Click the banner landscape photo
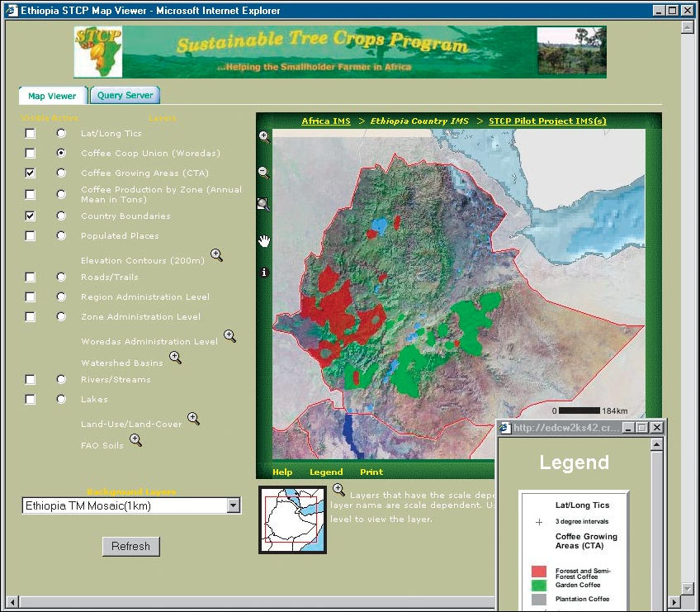 click(x=571, y=52)
